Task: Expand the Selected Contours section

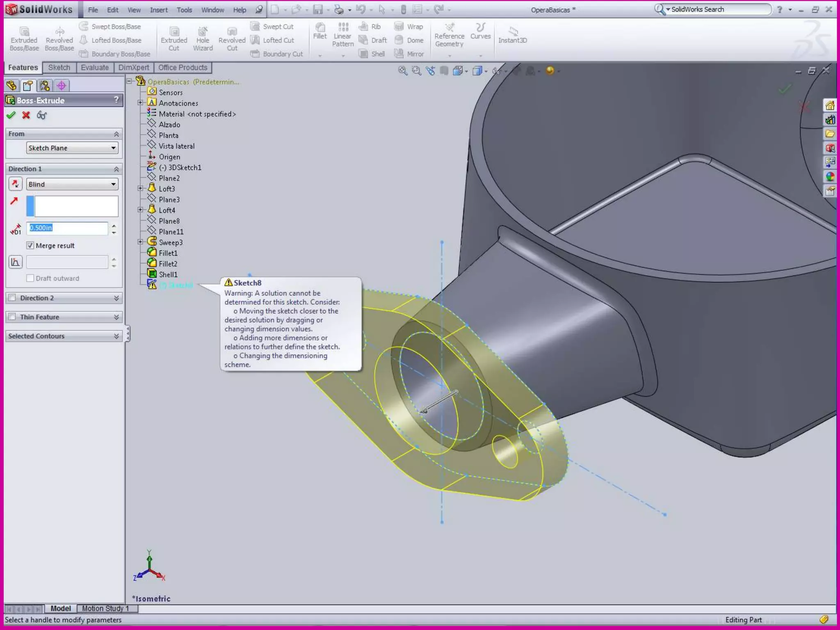Action: coord(116,336)
